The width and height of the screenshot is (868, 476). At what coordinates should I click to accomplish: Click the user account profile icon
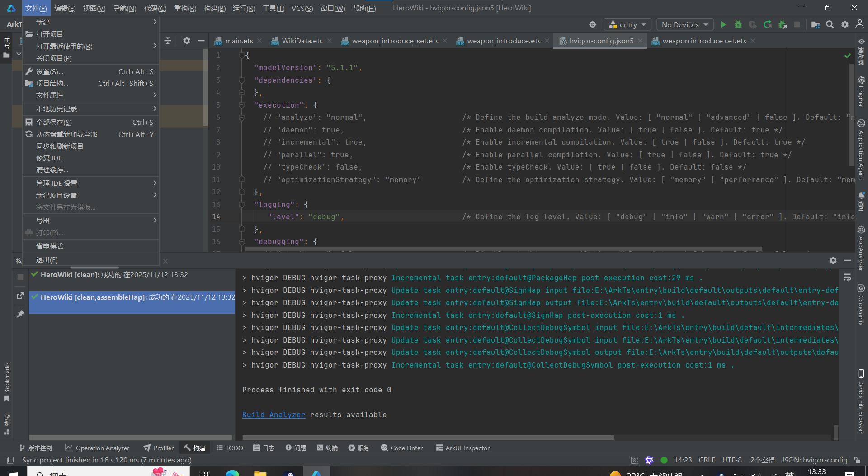(859, 24)
